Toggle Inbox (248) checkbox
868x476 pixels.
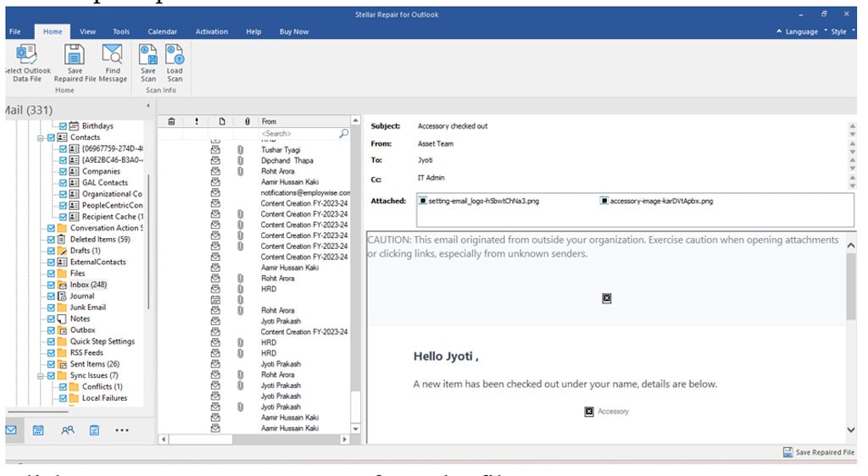tap(51, 285)
